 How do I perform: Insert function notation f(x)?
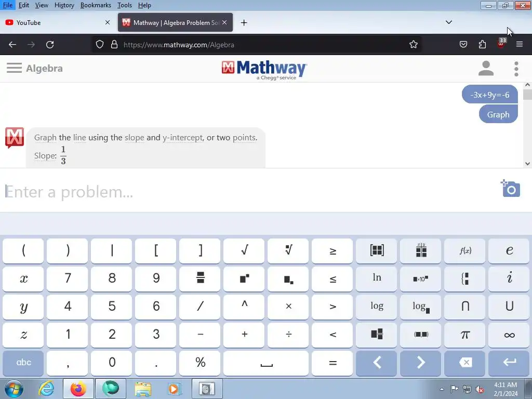point(464,251)
